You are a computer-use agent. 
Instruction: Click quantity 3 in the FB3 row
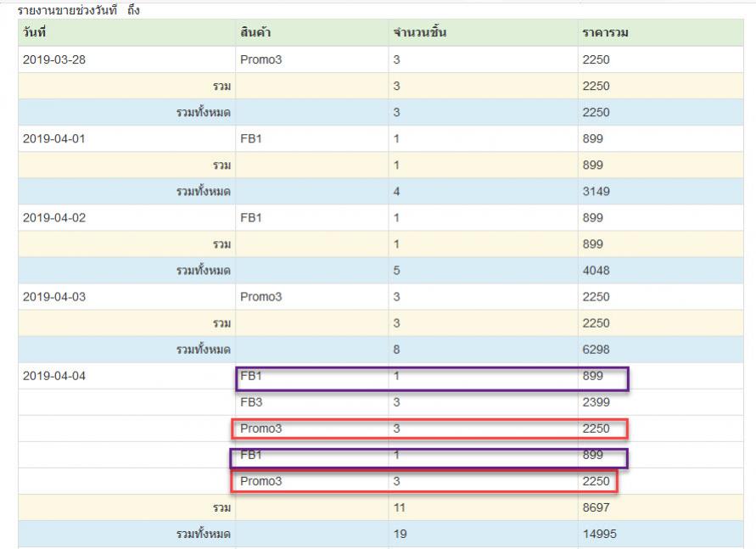coord(396,402)
